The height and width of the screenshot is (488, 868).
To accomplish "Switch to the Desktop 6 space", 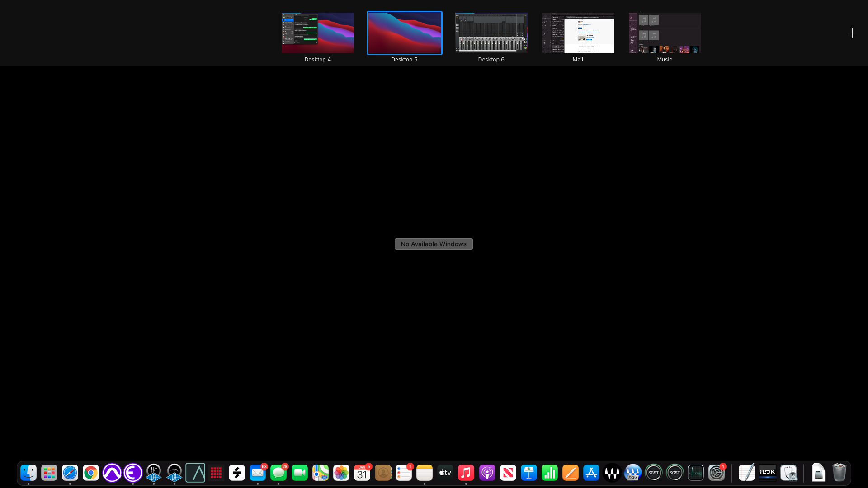I will (491, 33).
